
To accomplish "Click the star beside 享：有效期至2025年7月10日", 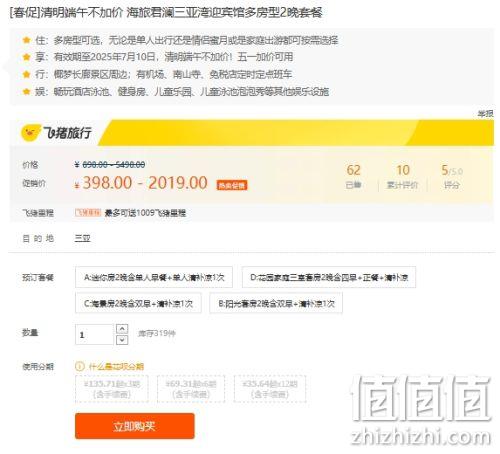I will click(x=27, y=57).
